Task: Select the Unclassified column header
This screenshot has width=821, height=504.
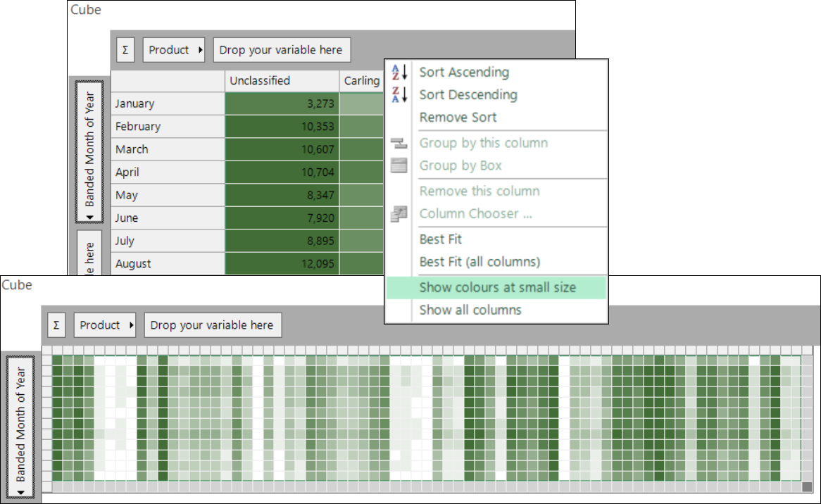Action: 282,81
